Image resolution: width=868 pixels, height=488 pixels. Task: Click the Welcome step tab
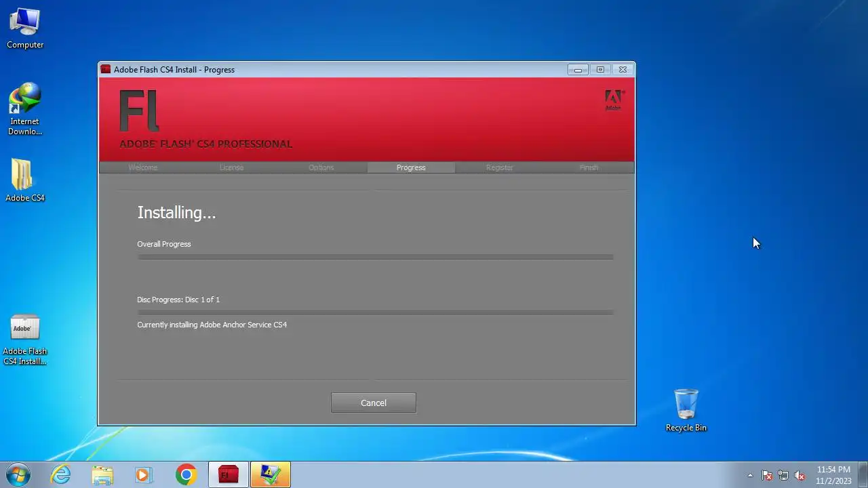click(143, 167)
